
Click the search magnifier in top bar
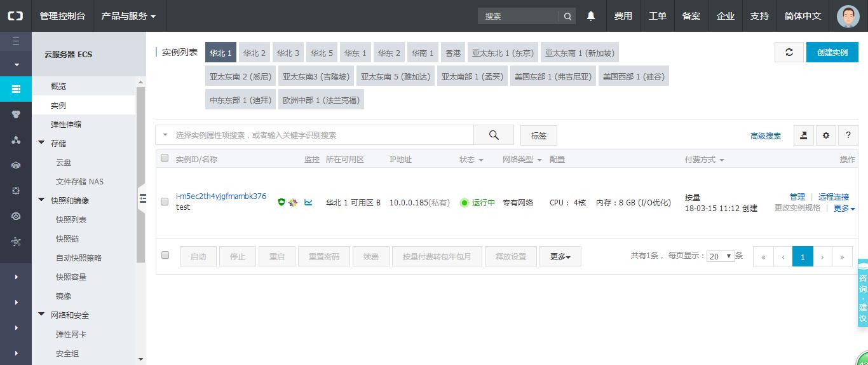567,16
